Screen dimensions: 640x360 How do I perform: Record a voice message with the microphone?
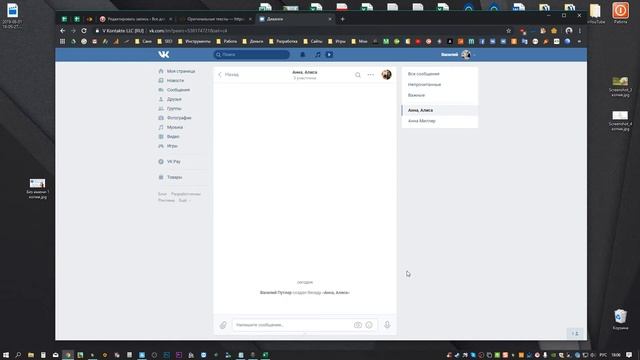[387, 325]
